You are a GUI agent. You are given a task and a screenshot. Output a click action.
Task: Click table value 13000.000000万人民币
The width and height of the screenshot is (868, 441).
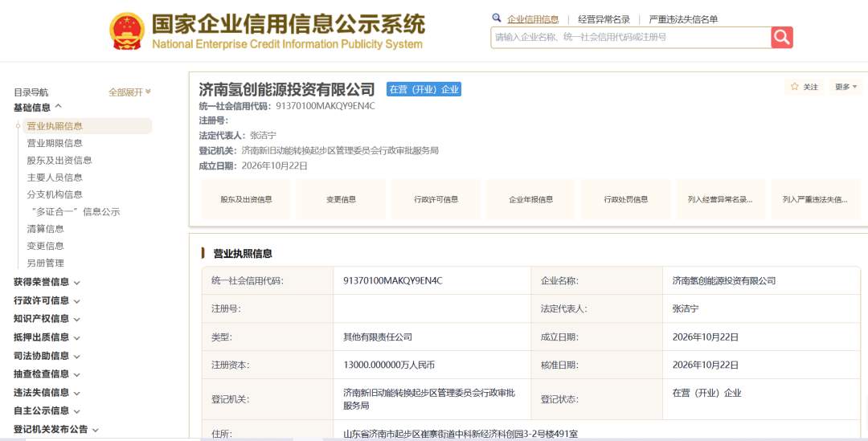pos(389,365)
